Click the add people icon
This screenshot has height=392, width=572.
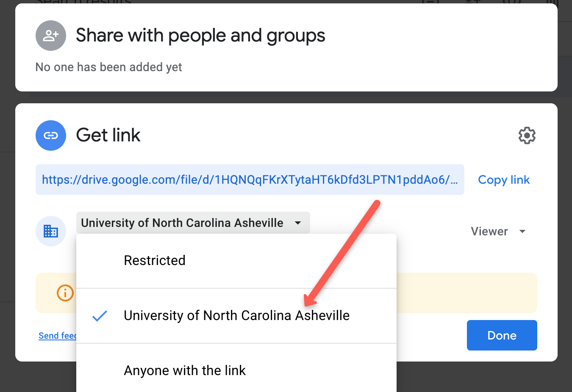51,36
